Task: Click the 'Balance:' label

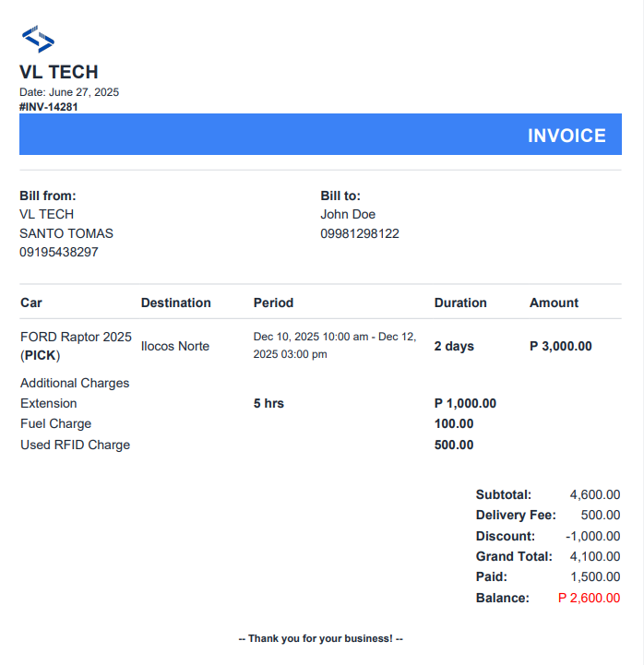Action: [502, 598]
